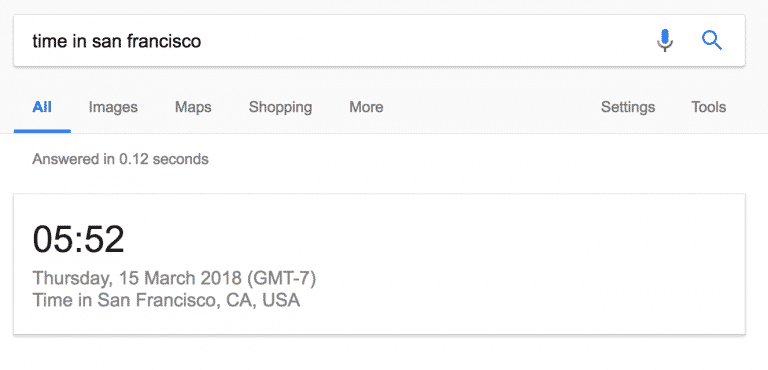Click the large 05:52 time display
Screen dimensions: 768x370
[x=78, y=239]
